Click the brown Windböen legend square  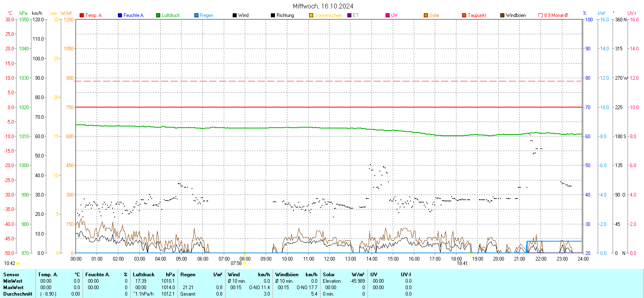point(502,15)
